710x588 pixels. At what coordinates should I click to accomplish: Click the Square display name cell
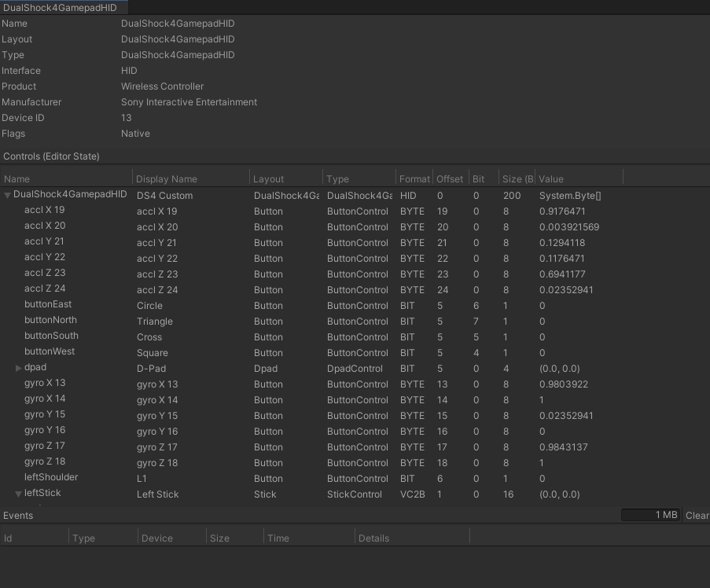pos(153,353)
